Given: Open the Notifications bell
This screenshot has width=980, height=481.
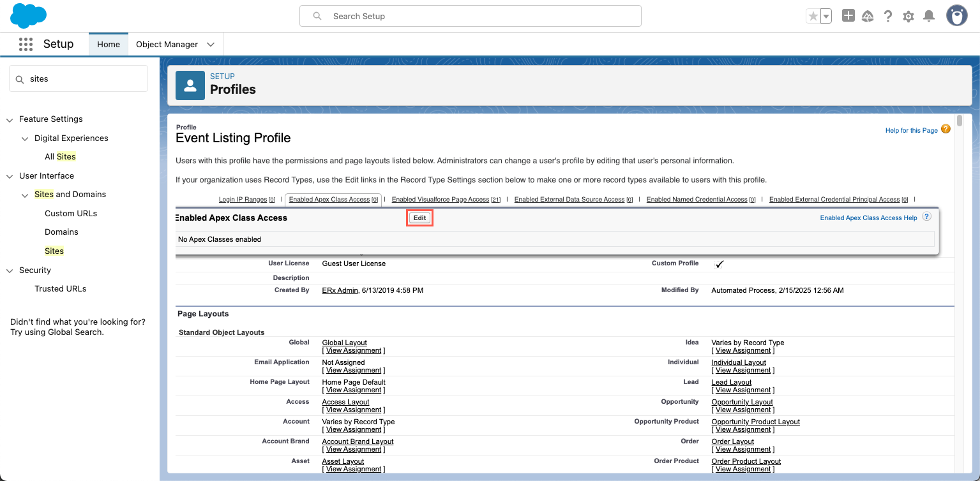Looking at the screenshot, I should pyautogui.click(x=929, y=17).
